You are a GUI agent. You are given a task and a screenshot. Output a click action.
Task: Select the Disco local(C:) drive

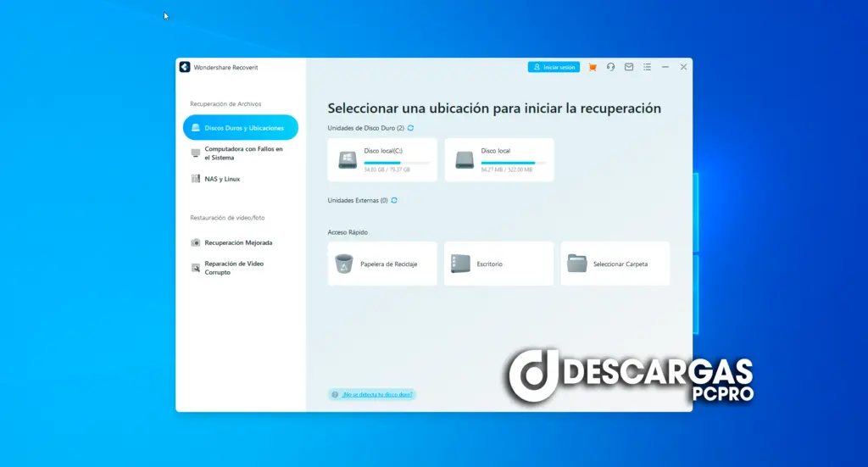382,159
